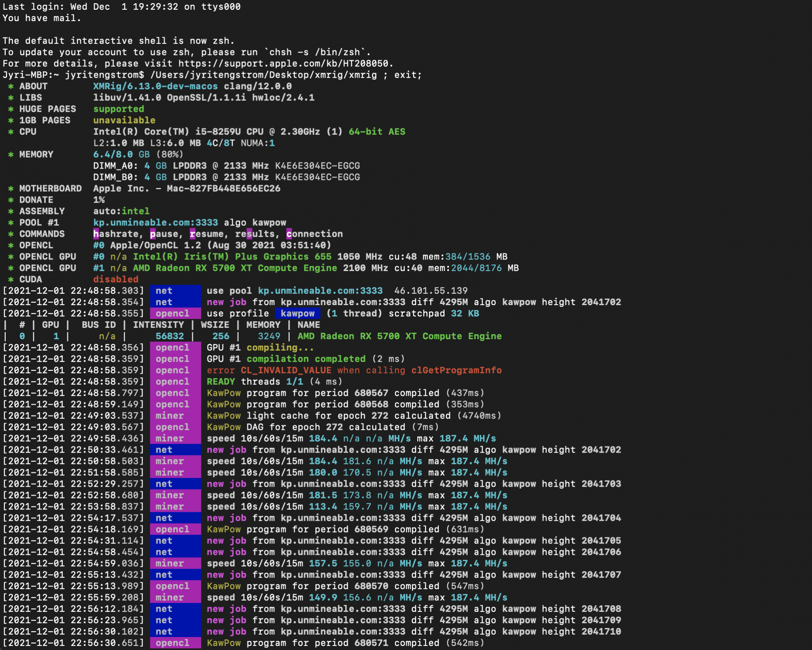Screen dimensions: 812x650
Task: Click the pool address in the POOL #1 line
Action: tap(155, 223)
